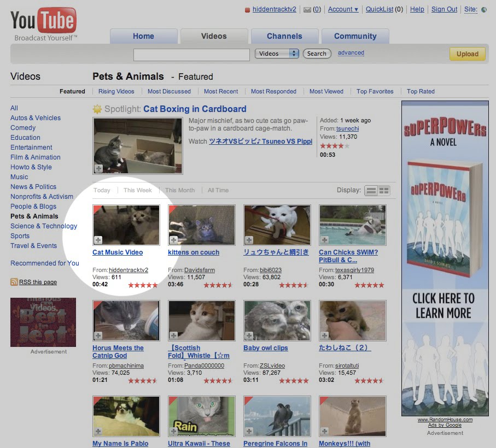Browse the Comedy category

pos(23,128)
